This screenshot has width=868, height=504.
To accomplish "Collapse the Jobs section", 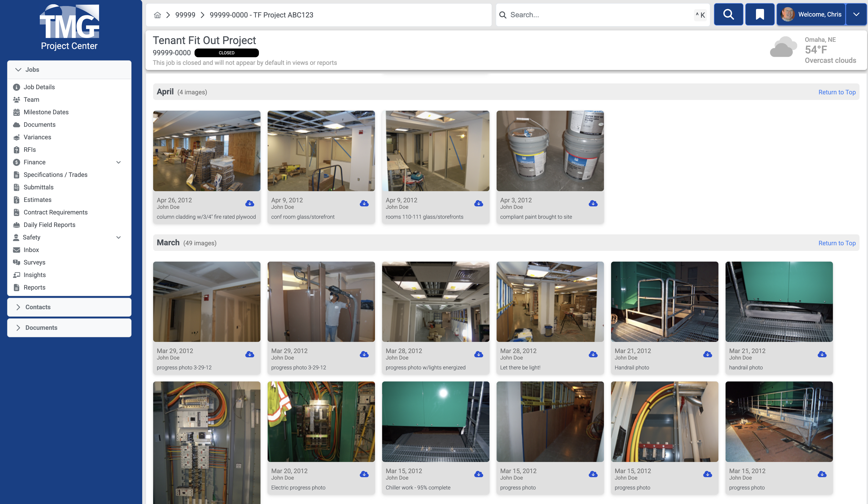I will point(19,69).
